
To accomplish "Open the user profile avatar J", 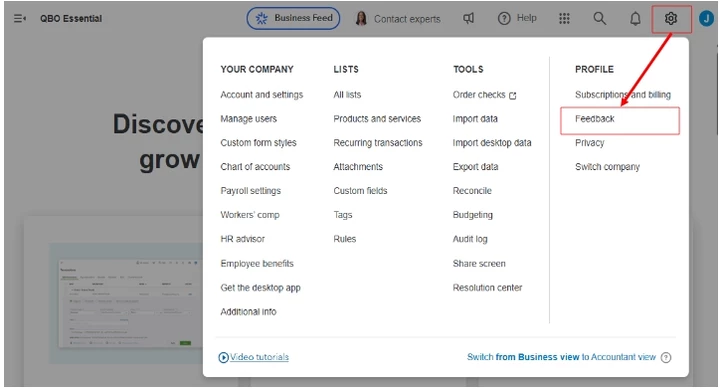I will [x=706, y=19].
